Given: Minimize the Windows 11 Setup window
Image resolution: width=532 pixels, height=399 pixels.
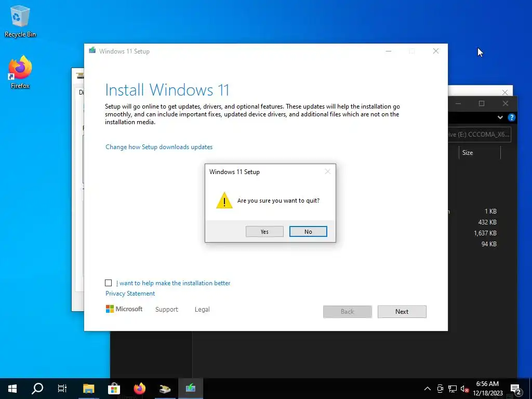Looking at the screenshot, I should [x=389, y=51].
